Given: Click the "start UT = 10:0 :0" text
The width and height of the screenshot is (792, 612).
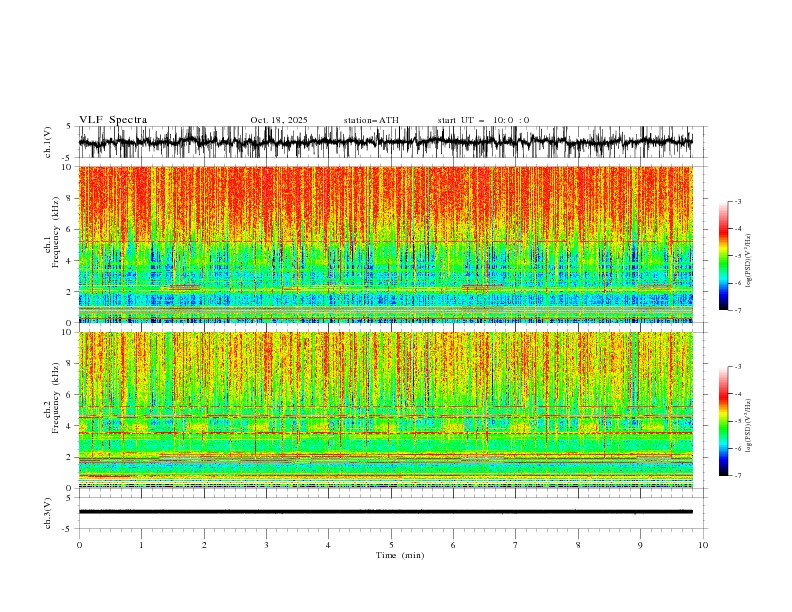Looking at the screenshot, I should [483, 120].
